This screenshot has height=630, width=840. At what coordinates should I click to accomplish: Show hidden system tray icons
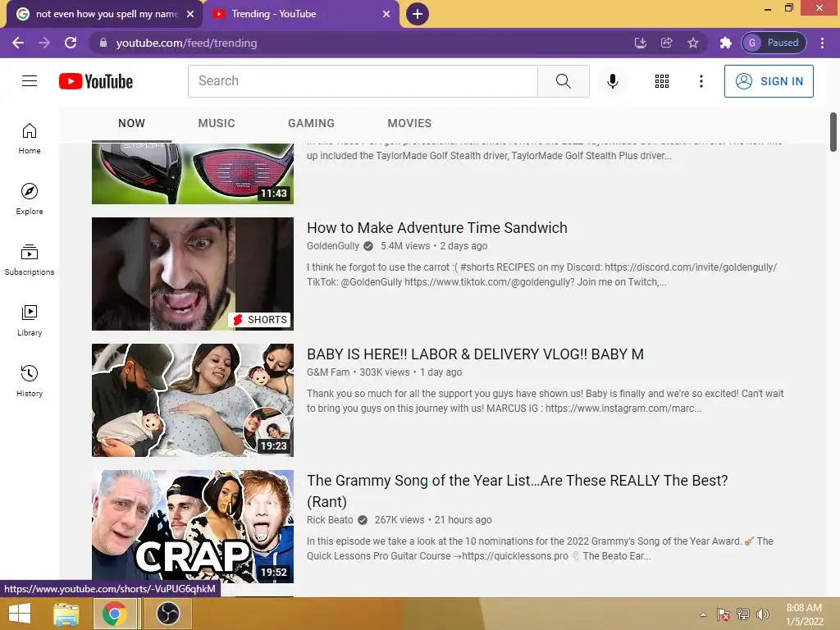click(x=703, y=614)
